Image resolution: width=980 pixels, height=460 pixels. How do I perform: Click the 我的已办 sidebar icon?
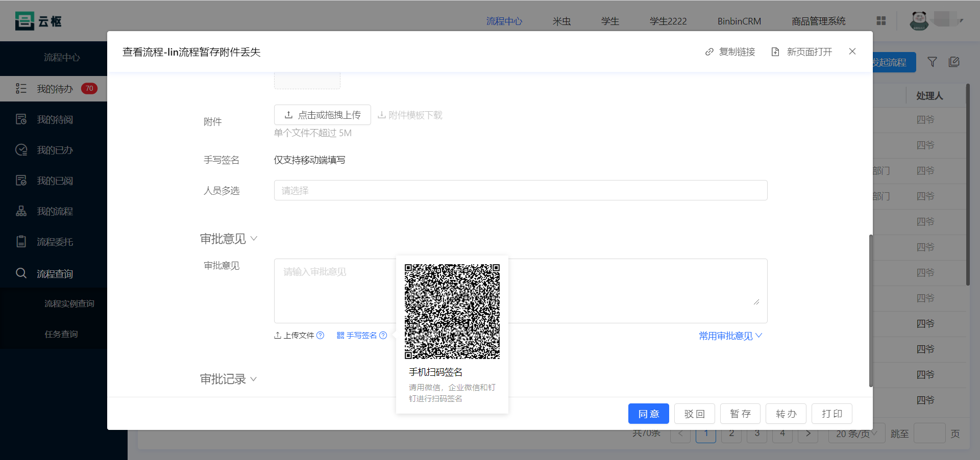tap(21, 150)
